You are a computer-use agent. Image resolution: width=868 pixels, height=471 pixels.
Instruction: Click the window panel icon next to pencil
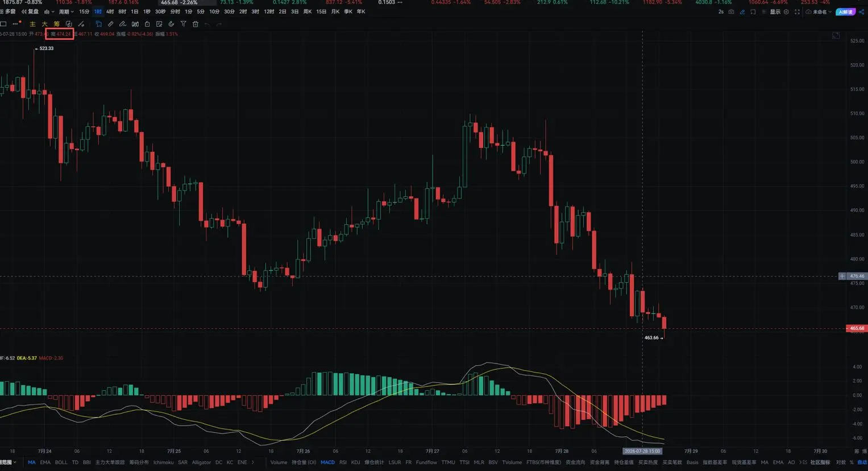point(753,11)
